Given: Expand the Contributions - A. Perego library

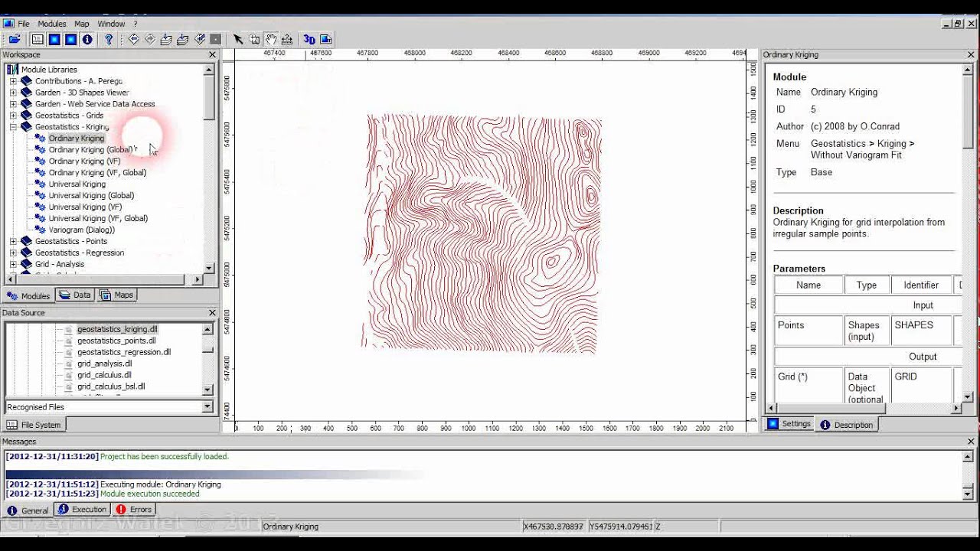Looking at the screenshot, I should coord(13,81).
